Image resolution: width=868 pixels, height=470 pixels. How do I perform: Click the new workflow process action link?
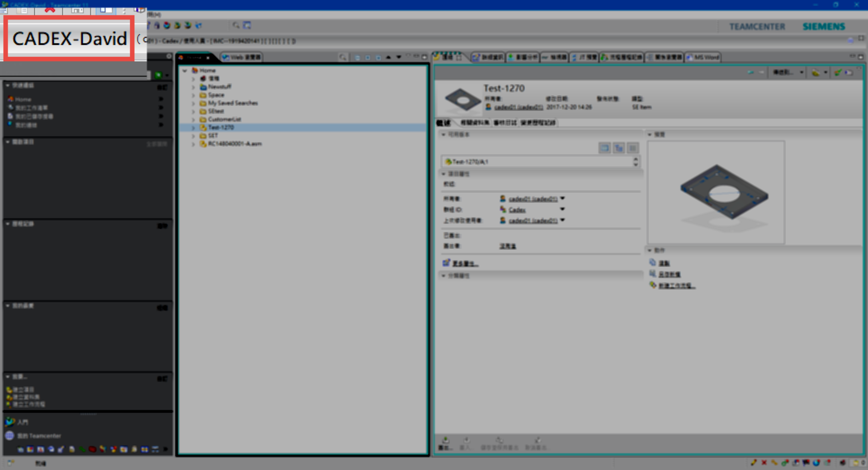click(x=676, y=286)
